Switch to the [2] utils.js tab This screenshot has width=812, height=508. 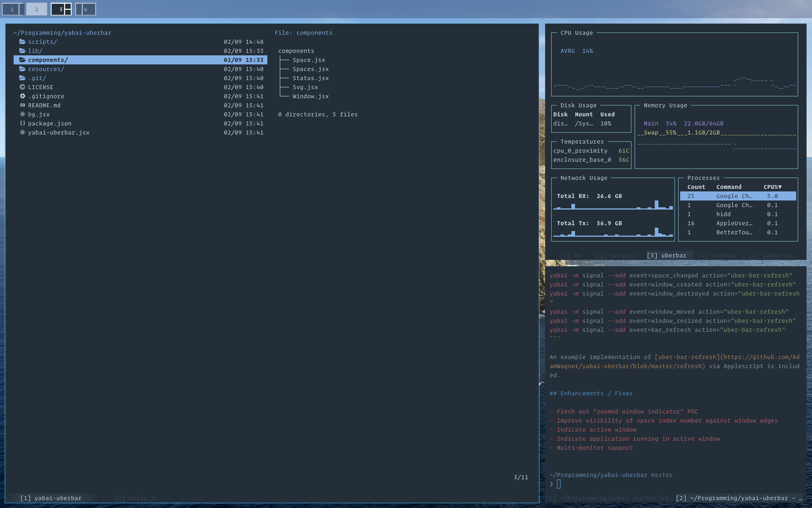tap(136, 498)
